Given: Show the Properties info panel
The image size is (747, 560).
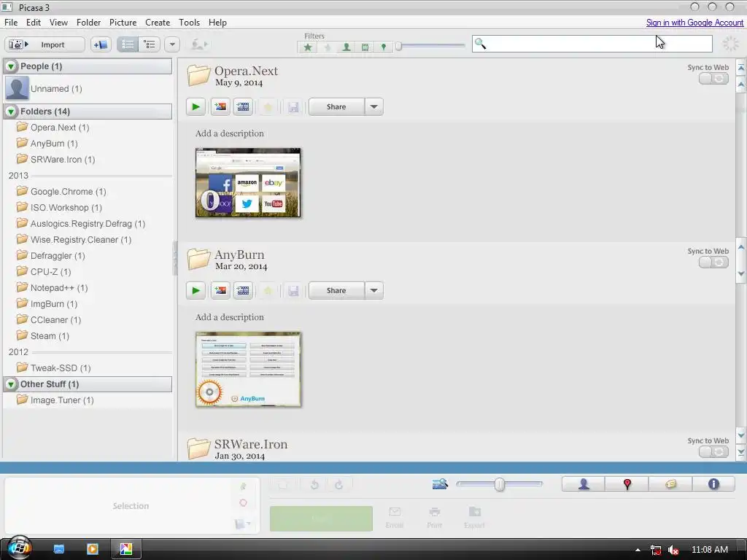Looking at the screenshot, I should [x=713, y=484].
